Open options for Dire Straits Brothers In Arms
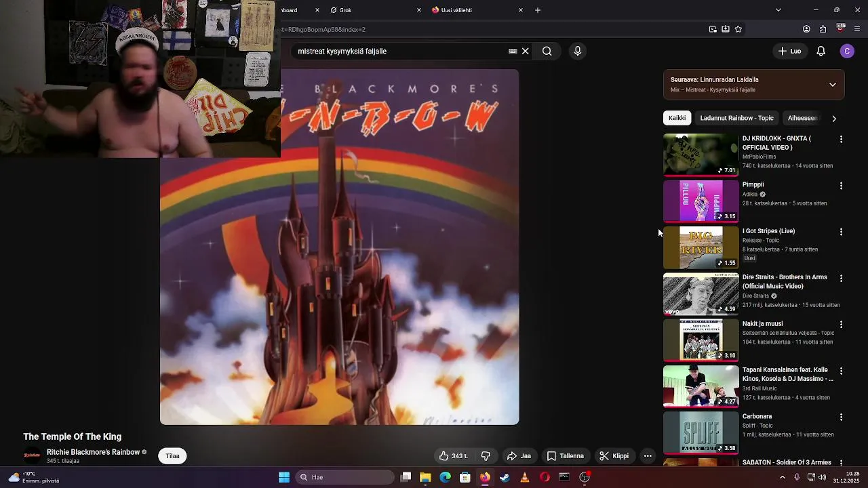Viewport: 868px width, 488px height. pos(841,278)
